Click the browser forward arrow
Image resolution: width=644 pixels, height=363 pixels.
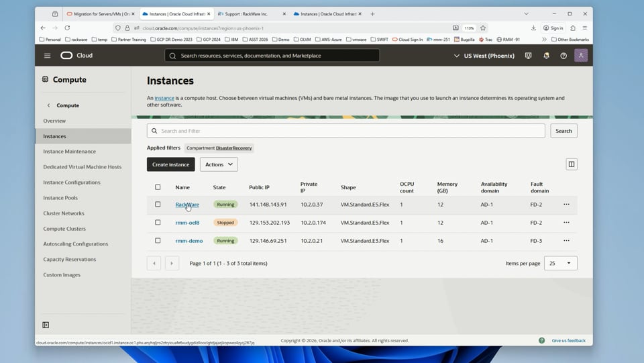click(55, 28)
